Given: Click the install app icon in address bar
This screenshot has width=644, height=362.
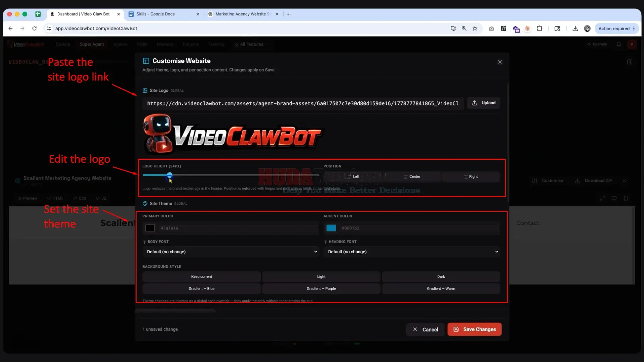Looking at the screenshot, I should point(453,29).
